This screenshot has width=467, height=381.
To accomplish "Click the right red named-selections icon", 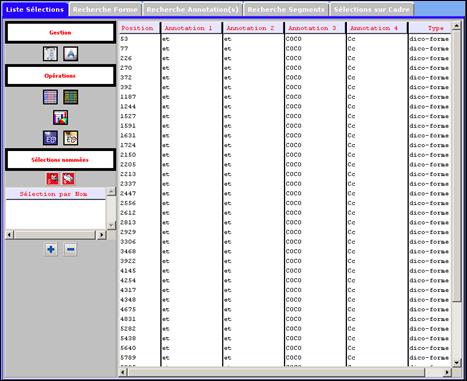I will 69,179.
